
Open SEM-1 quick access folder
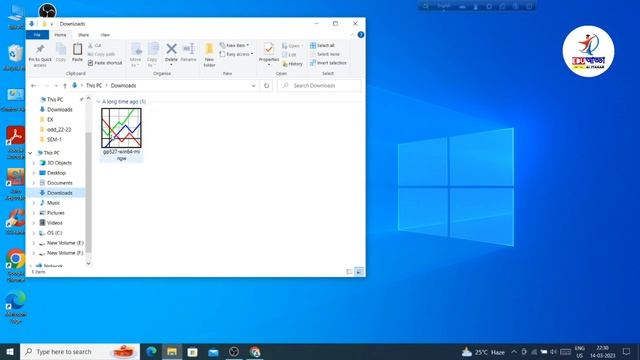click(x=54, y=140)
